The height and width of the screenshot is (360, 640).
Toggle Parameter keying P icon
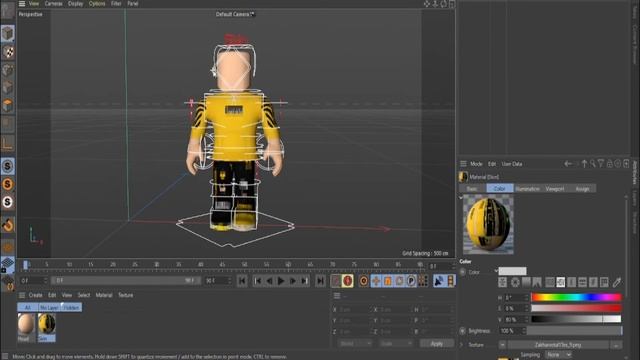click(x=411, y=281)
